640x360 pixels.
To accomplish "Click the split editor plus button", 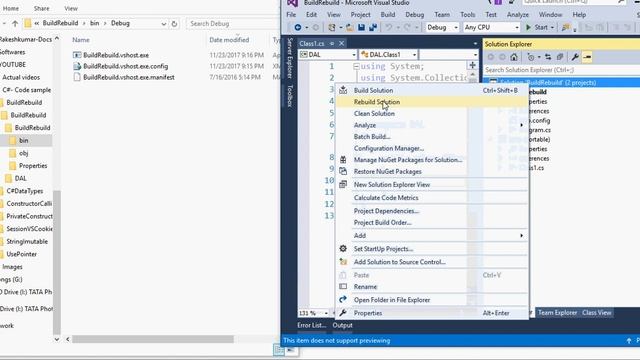I will (x=472, y=65).
